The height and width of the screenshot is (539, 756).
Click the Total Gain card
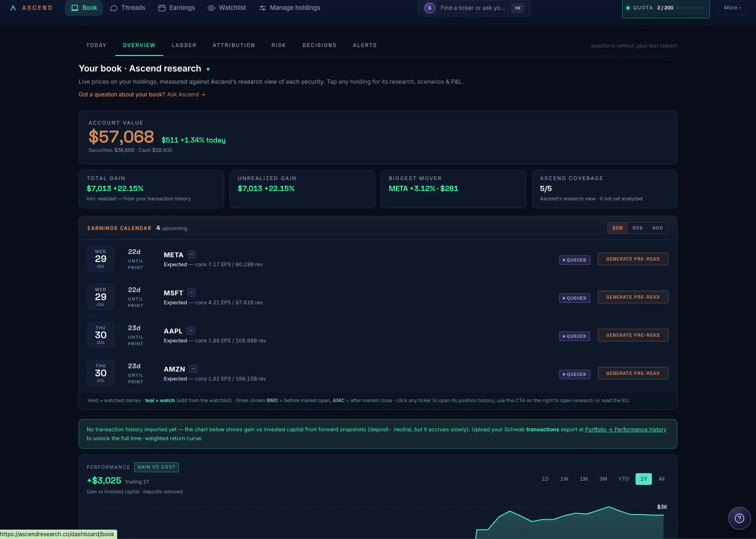(151, 189)
